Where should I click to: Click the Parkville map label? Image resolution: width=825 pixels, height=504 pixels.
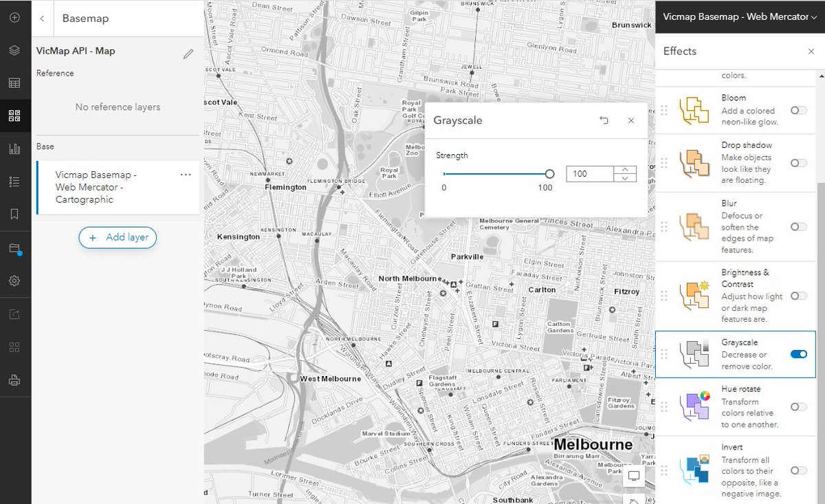[467, 256]
